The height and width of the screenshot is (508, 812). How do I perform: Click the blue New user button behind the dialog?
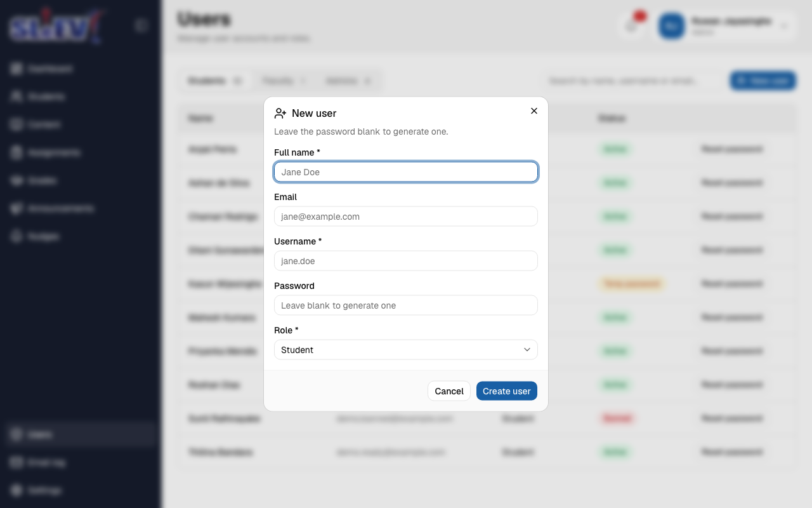coord(763,81)
